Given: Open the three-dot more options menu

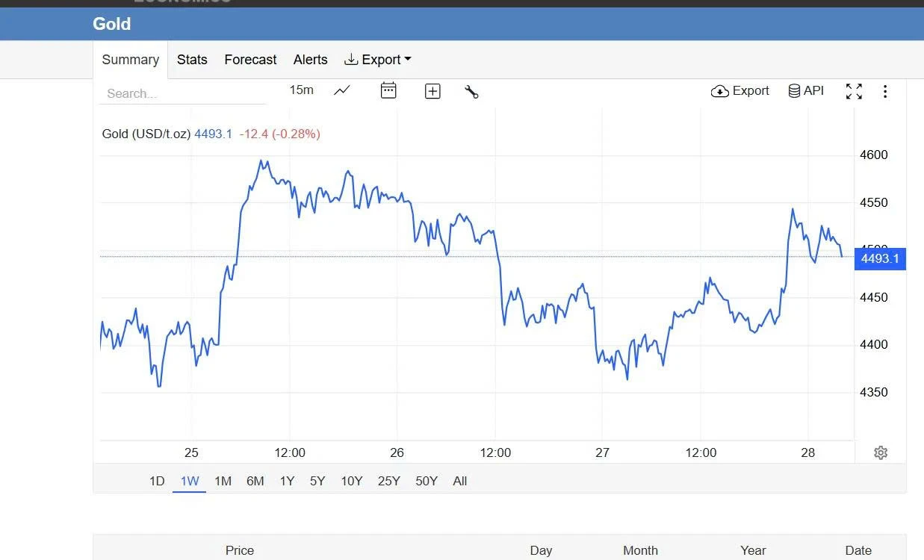Looking at the screenshot, I should point(885,91).
